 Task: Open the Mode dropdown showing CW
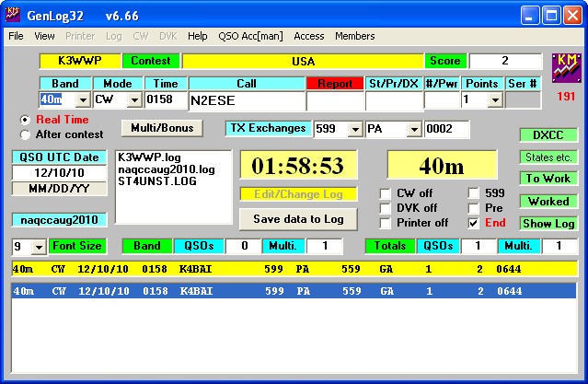tap(133, 99)
